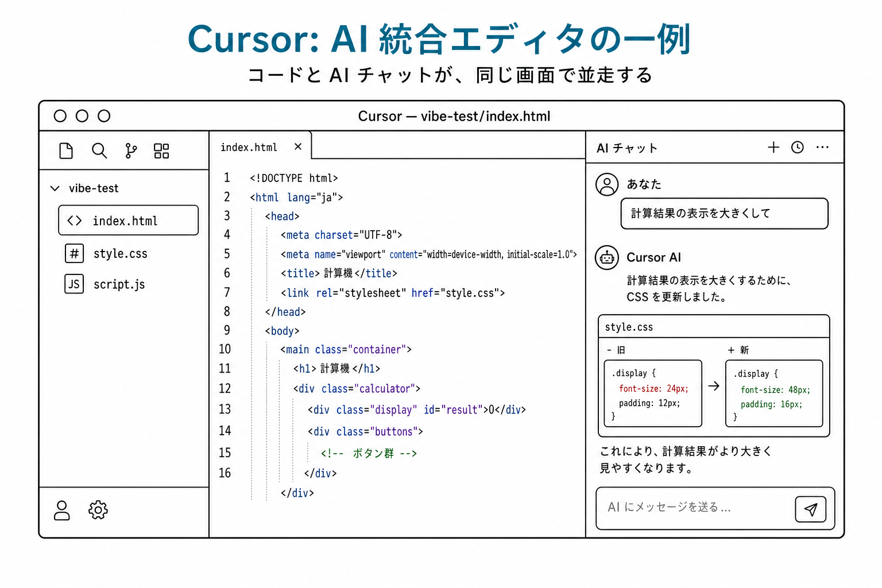
Task: Click the main class="container" line
Action: [346, 349]
